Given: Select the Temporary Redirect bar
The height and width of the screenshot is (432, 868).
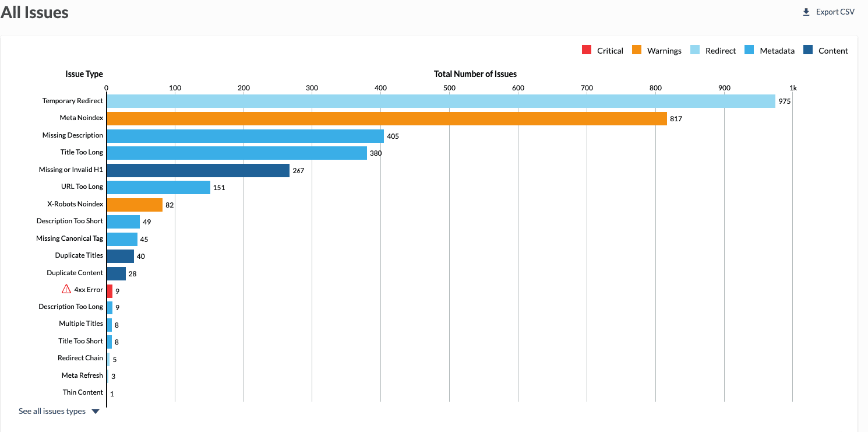Looking at the screenshot, I should click(x=441, y=101).
